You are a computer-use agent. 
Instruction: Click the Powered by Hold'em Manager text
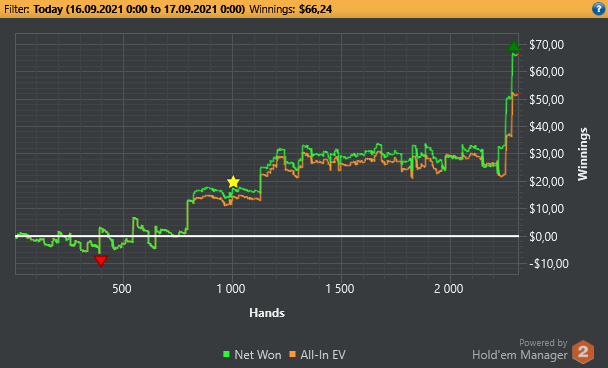(520, 350)
